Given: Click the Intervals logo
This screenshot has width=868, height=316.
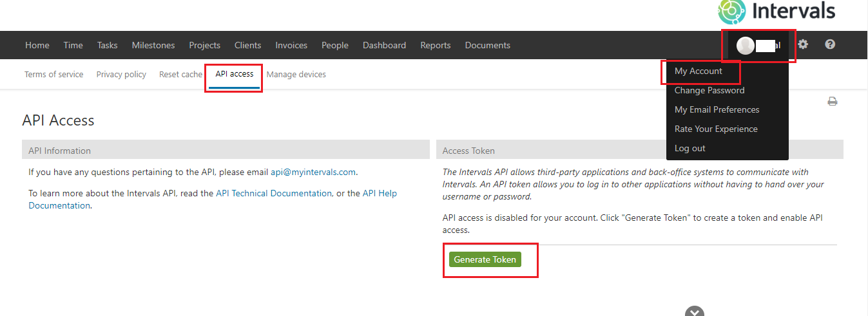Looking at the screenshot, I should 777,10.
